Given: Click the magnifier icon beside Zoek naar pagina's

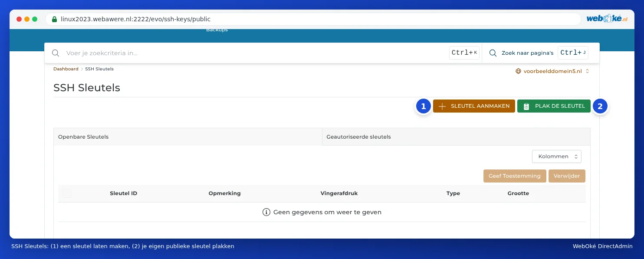Looking at the screenshot, I should pos(493,53).
